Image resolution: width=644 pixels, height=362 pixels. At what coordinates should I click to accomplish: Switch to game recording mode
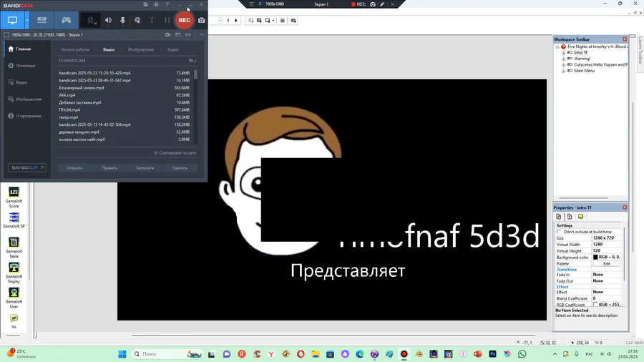[x=66, y=20]
